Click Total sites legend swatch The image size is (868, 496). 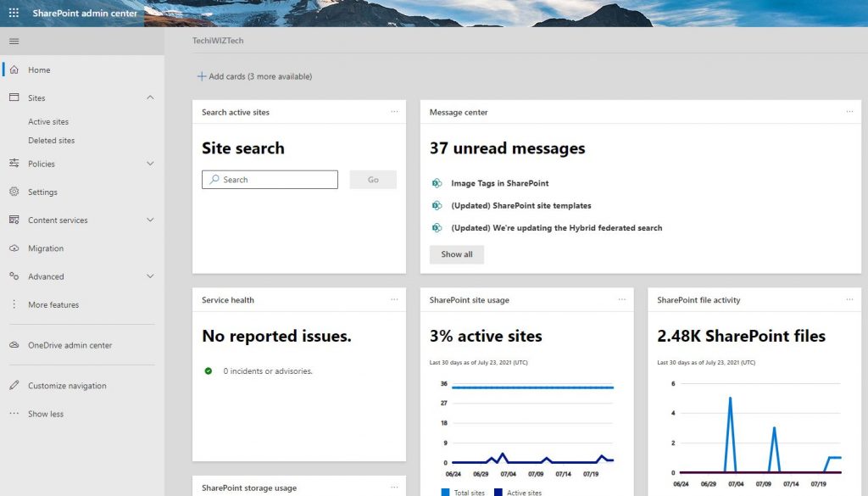click(x=445, y=492)
